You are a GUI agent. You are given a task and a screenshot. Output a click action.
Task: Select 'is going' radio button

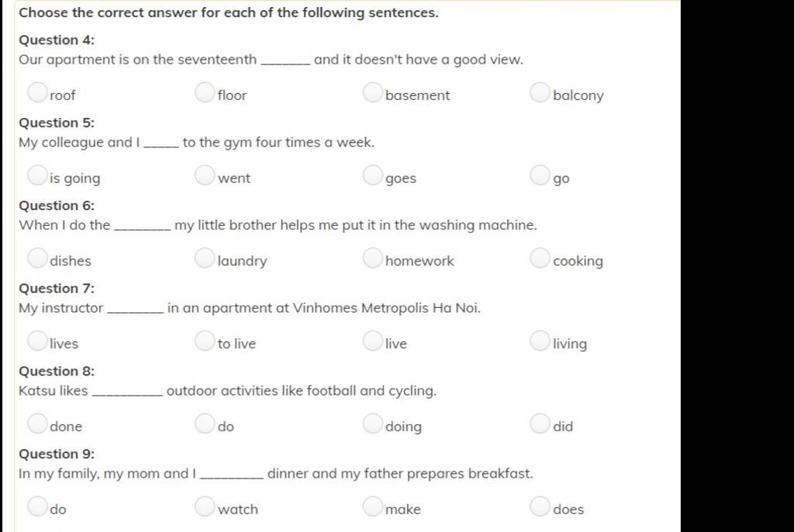click(37, 174)
